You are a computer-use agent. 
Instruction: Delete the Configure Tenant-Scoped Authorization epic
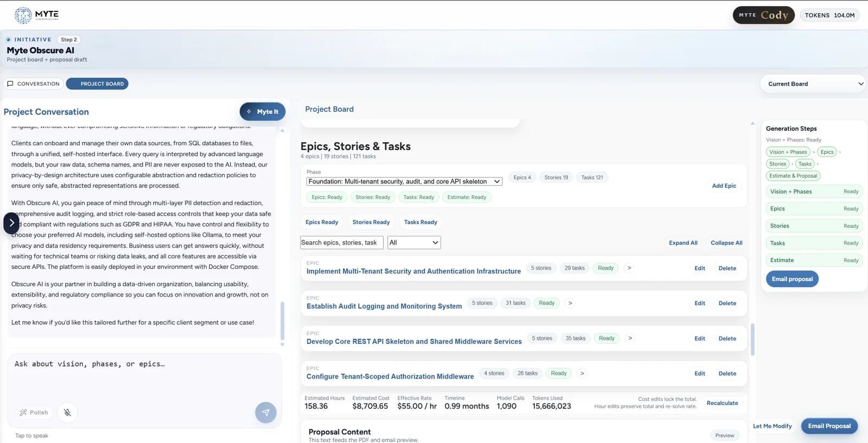tap(727, 374)
